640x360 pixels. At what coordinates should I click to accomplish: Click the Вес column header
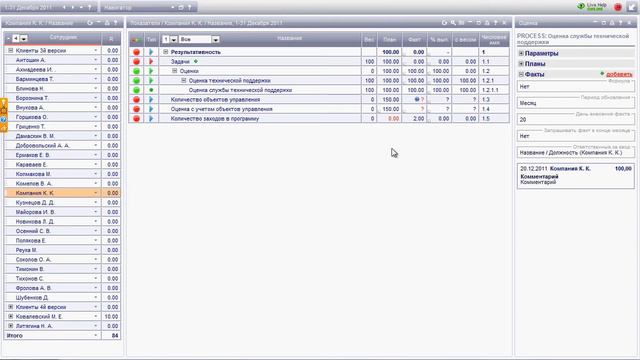pyautogui.click(x=369, y=40)
